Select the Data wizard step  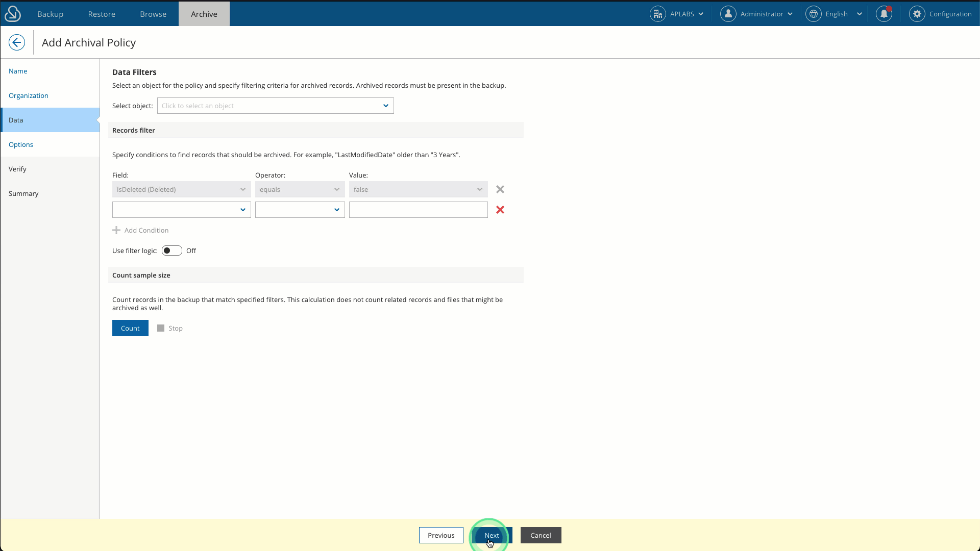pos(50,120)
